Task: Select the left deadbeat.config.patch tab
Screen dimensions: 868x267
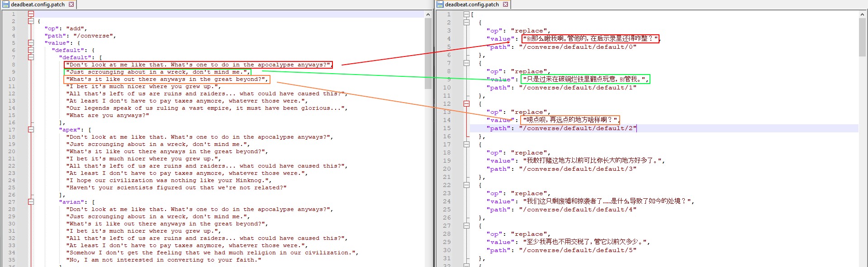Action: pos(38,5)
